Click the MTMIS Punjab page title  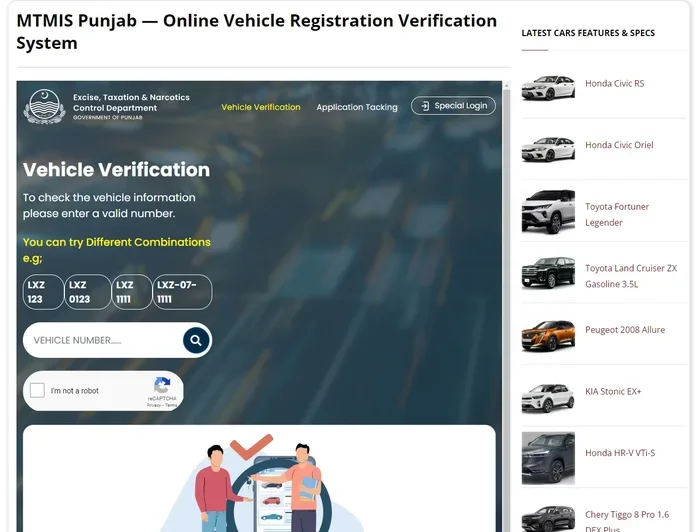257,32
